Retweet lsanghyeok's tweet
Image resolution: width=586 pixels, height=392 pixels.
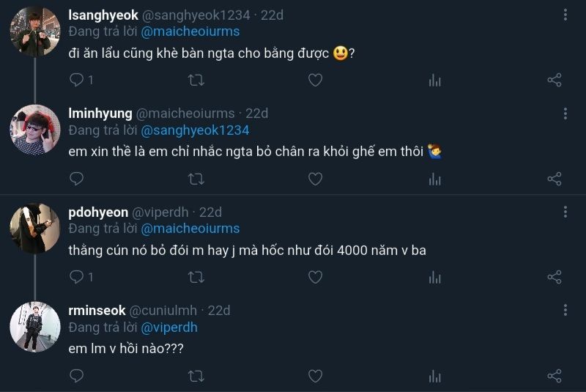tap(196, 80)
